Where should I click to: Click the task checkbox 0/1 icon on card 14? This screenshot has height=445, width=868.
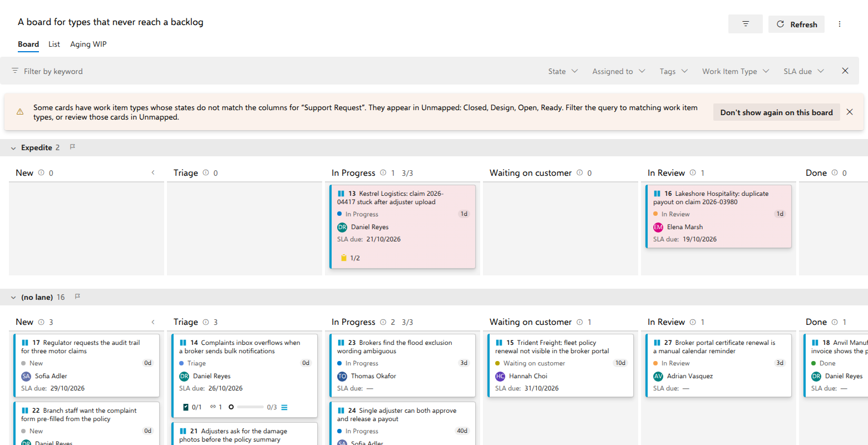click(x=186, y=407)
